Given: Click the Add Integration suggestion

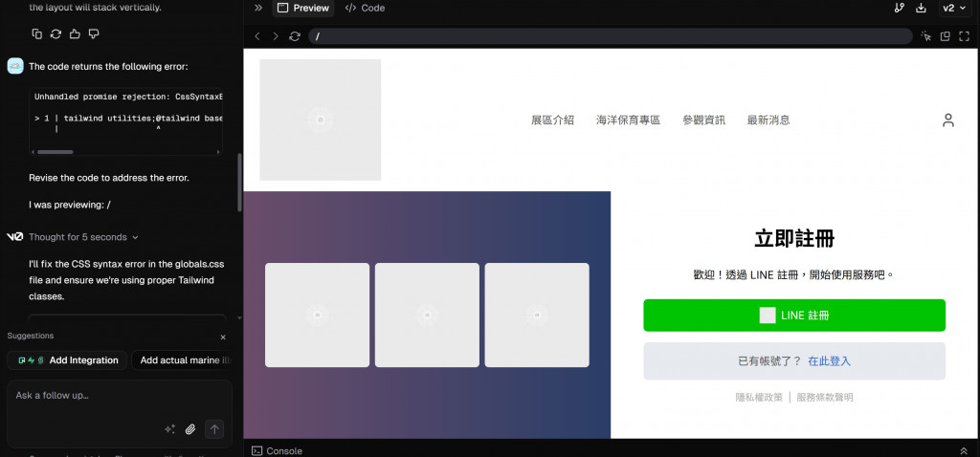Looking at the screenshot, I should (x=67, y=360).
